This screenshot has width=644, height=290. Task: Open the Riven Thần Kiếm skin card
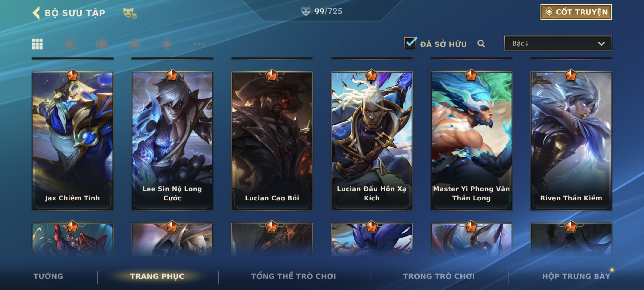coord(571,141)
